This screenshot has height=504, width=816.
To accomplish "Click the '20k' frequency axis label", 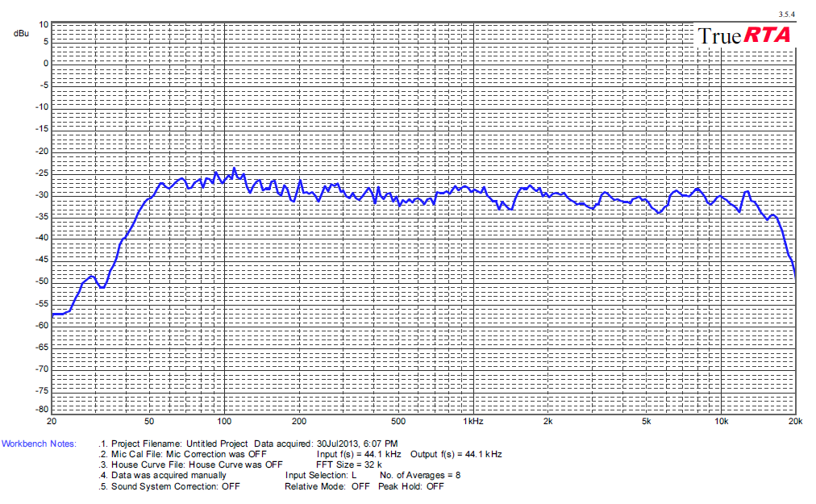I will (x=795, y=421).
